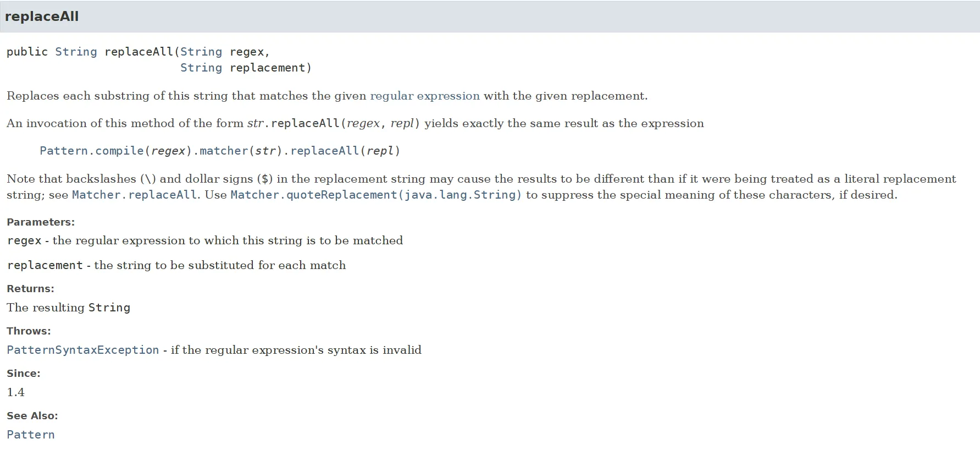Click the replaceAll section heading
980x455 pixels.
[x=42, y=17]
